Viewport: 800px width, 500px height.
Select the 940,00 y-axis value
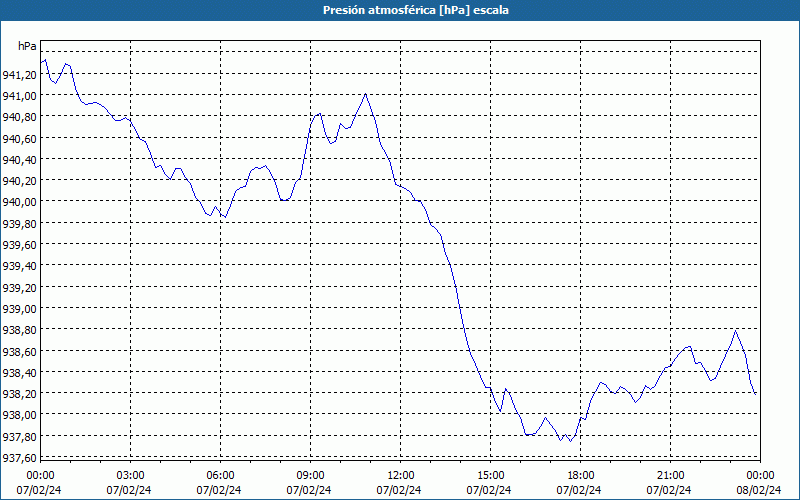(19, 203)
